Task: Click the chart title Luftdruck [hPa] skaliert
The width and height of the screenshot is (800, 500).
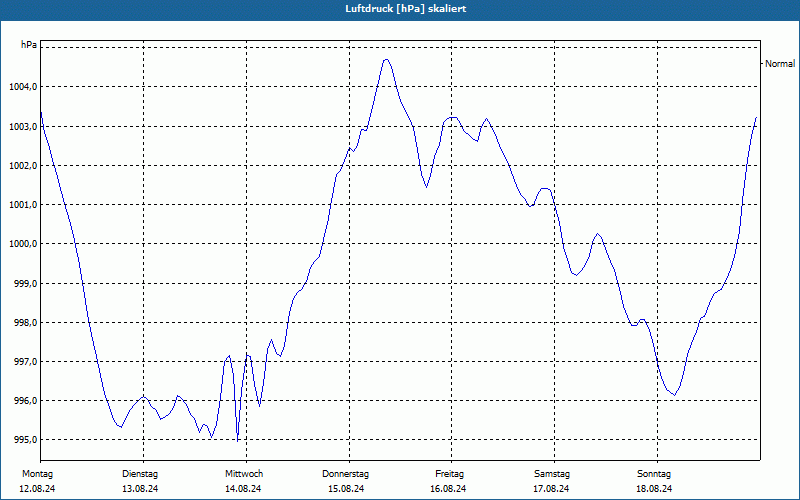Action: pyautogui.click(x=406, y=9)
